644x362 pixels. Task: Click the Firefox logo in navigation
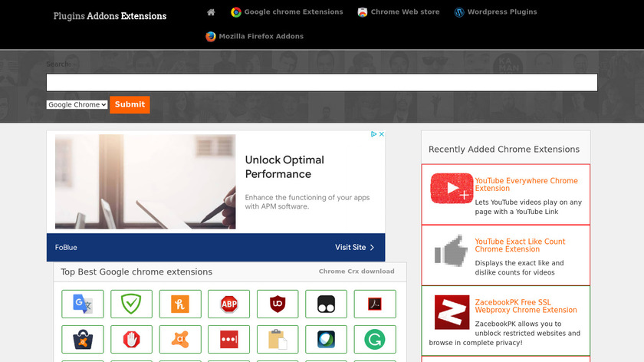211,37
